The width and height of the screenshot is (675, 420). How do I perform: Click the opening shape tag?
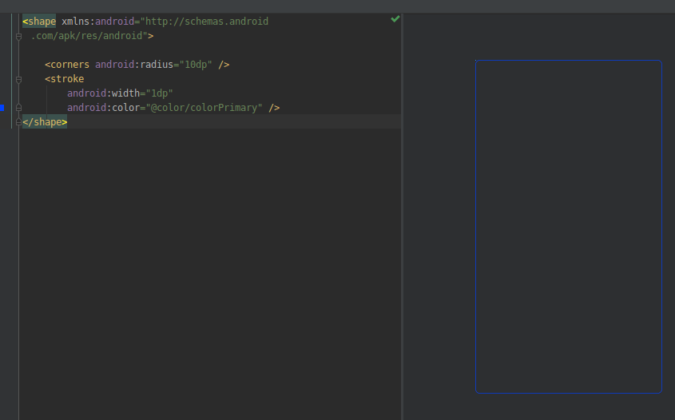(40, 21)
